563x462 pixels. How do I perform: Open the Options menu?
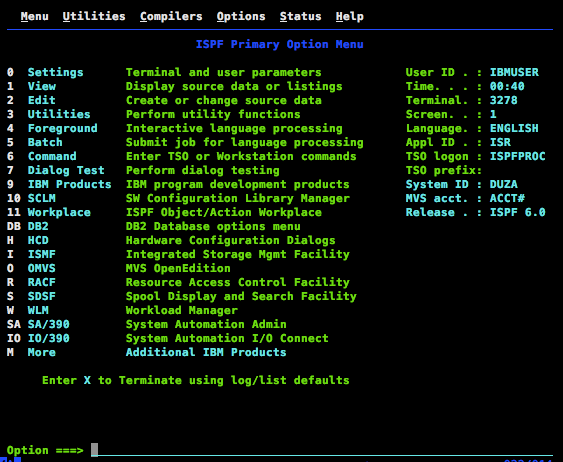coord(241,17)
